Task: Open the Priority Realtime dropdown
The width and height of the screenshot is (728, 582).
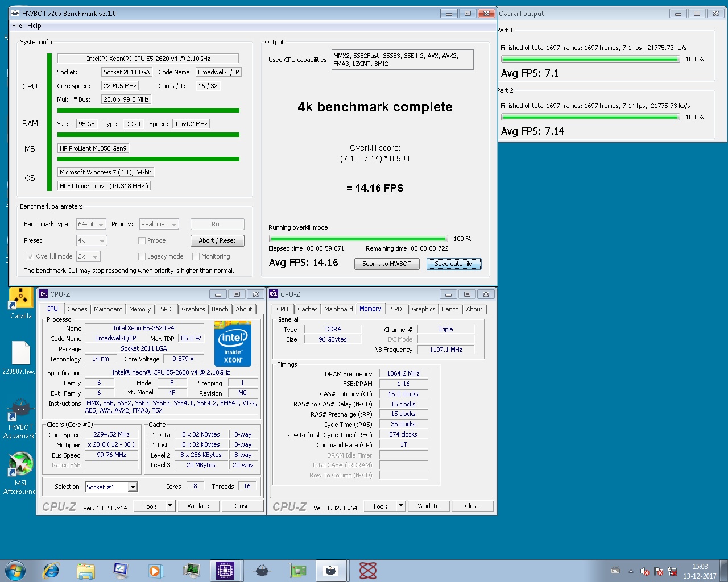Action: (x=159, y=224)
